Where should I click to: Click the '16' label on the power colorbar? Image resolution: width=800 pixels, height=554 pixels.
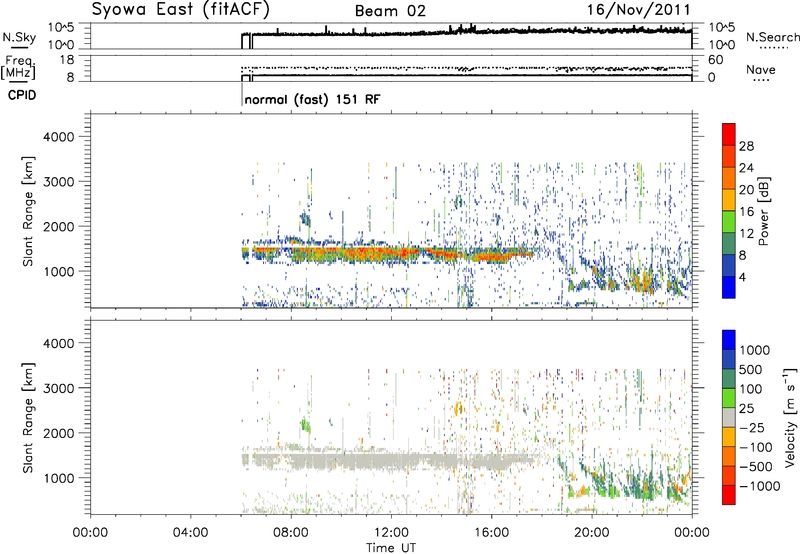[x=746, y=212]
